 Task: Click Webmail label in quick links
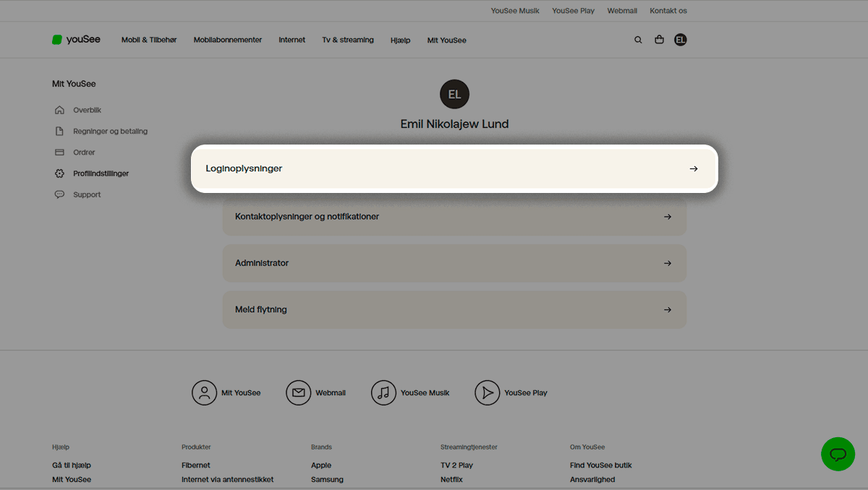click(x=331, y=393)
